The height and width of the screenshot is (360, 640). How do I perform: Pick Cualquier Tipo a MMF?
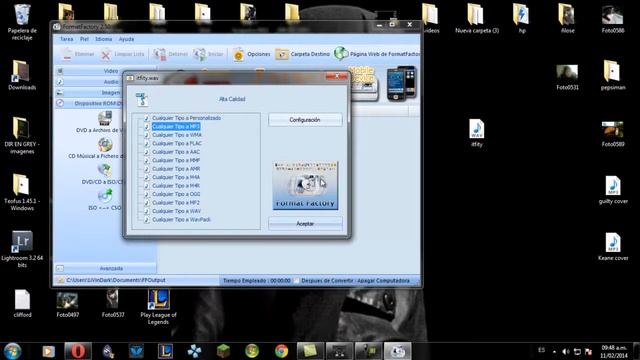(x=176, y=160)
